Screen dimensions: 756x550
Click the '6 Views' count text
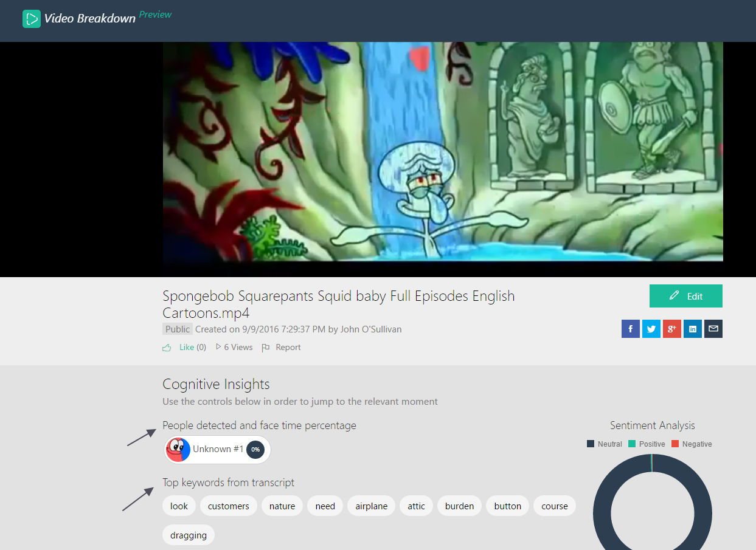pos(238,348)
